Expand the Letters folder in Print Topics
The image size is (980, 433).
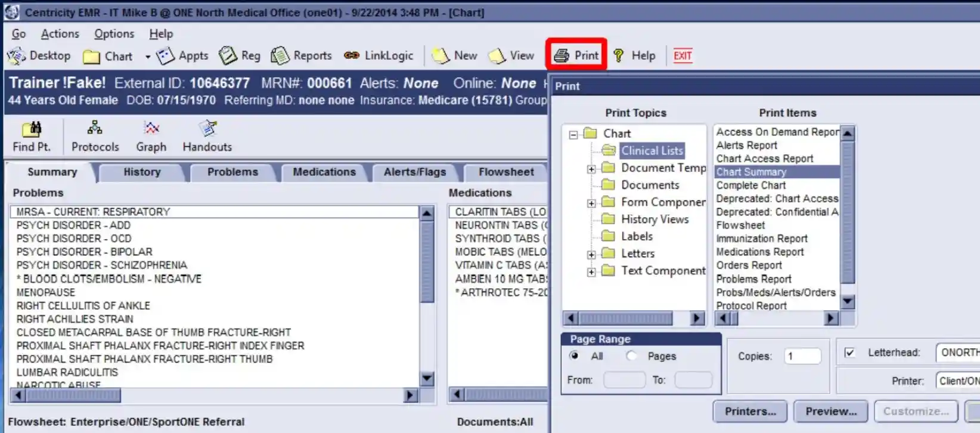pyautogui.click(x=591, y=255)
